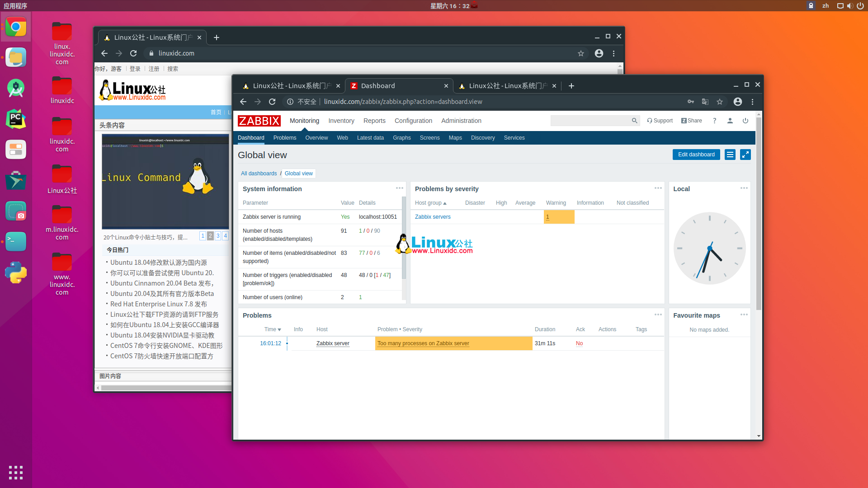Viewport: 868px width, 488px height.
Task: Reload page in the back linuxidc window
Action: click(x=133, y=53)
